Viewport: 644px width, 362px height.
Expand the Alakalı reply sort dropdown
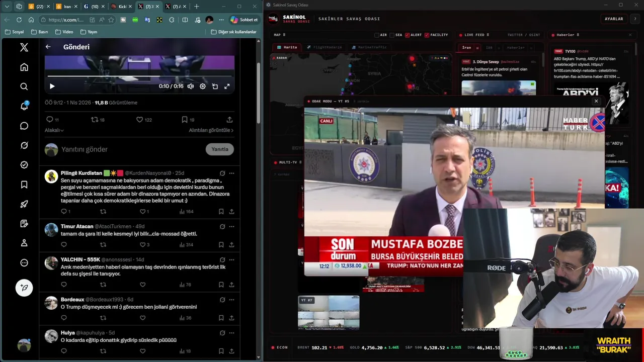point(54,130)
